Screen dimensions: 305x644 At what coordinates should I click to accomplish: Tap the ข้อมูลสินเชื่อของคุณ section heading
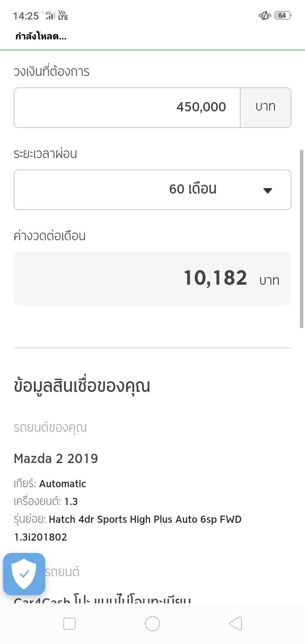pyautogui.click(x=82, y=386)
